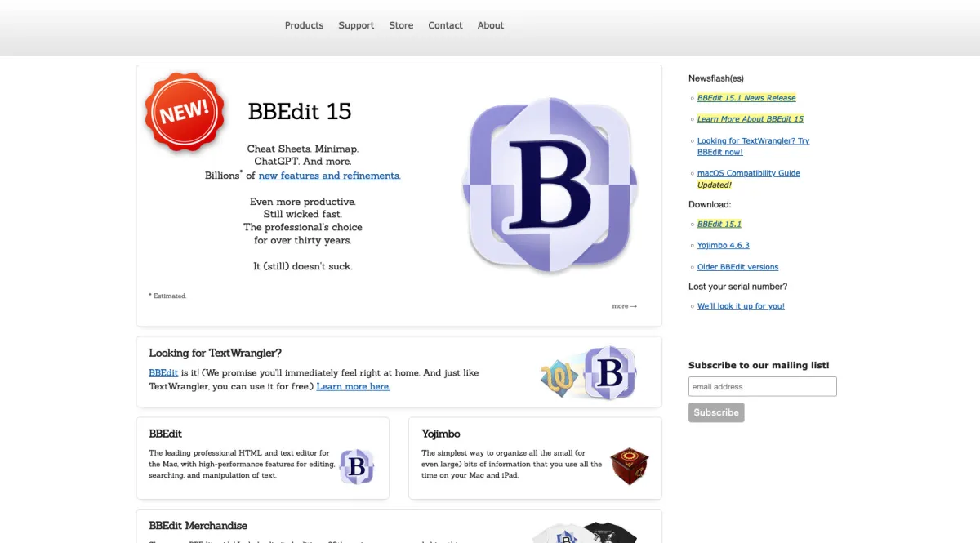Viewport: 980px width, 543px height.
Task: Click the BBEdit Merchandise t-shirts image
Action: (585, 532)
